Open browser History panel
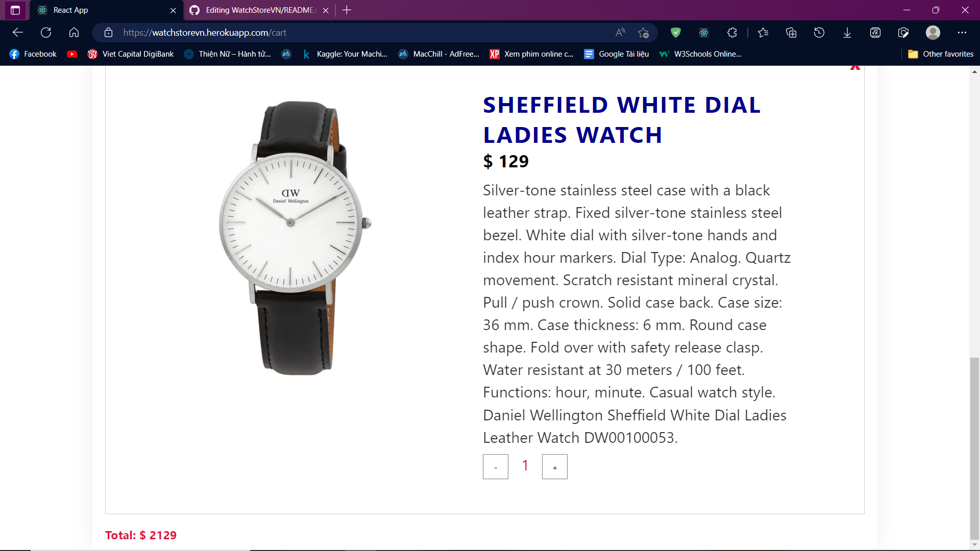 819,33
